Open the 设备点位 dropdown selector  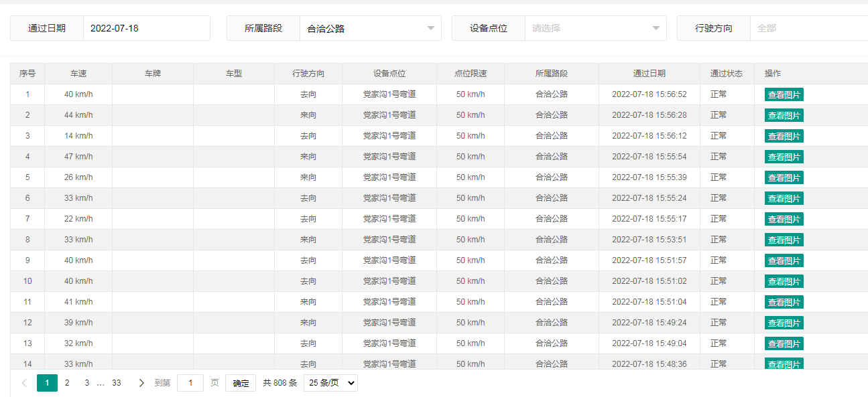[595, 28]
